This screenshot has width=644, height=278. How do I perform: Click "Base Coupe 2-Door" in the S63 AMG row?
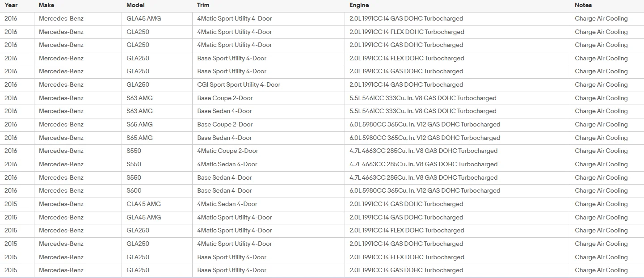point(225,98)
